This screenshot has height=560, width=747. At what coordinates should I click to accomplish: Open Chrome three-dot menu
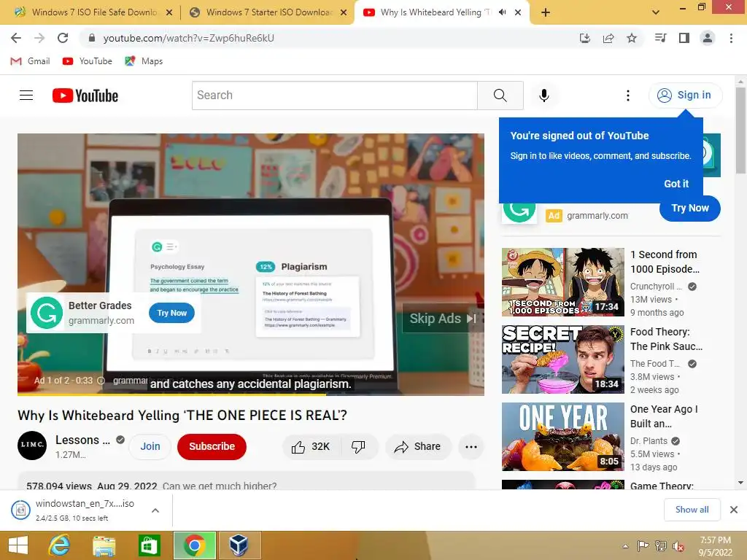point(731,38)
